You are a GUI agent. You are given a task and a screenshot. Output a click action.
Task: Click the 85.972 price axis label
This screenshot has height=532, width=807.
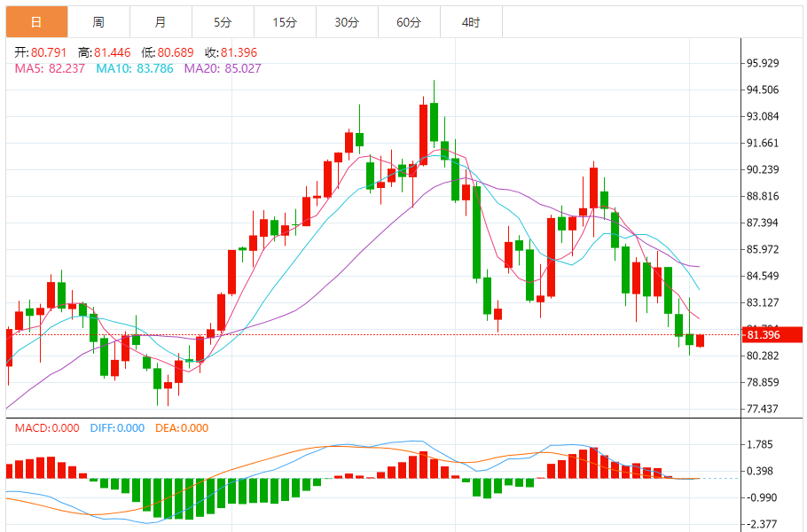click(x=763, y=249)
